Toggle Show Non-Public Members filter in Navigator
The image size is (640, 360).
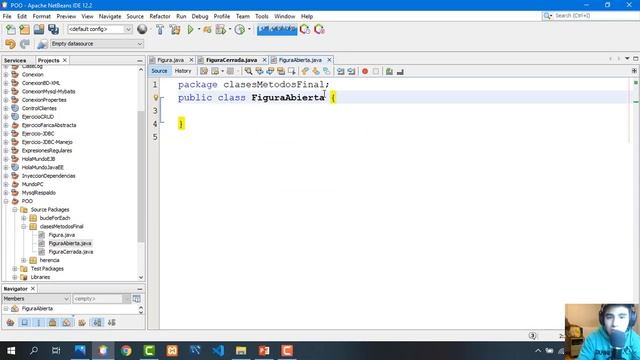[53, 323]
